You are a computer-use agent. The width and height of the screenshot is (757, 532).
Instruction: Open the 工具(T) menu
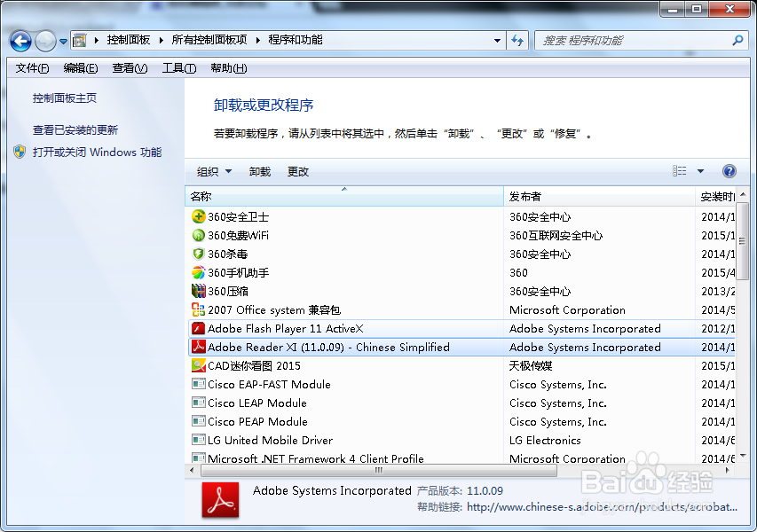(179, 68)
